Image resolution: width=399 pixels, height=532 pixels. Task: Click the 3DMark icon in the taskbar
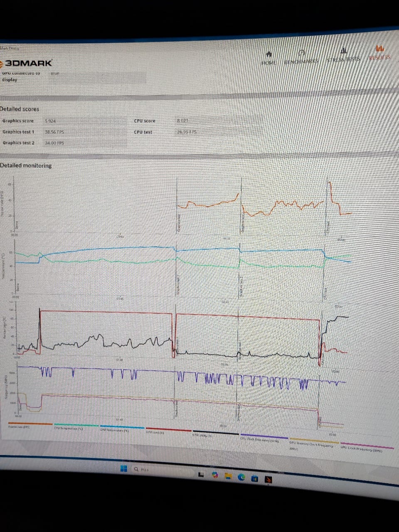click(269, 480)
